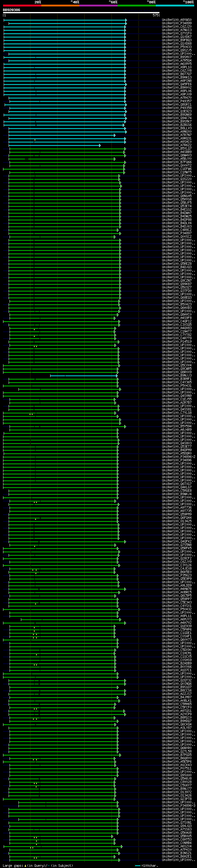
Task: Choose hit UniRef100_Q9CZN7
Action: [177, 281]
